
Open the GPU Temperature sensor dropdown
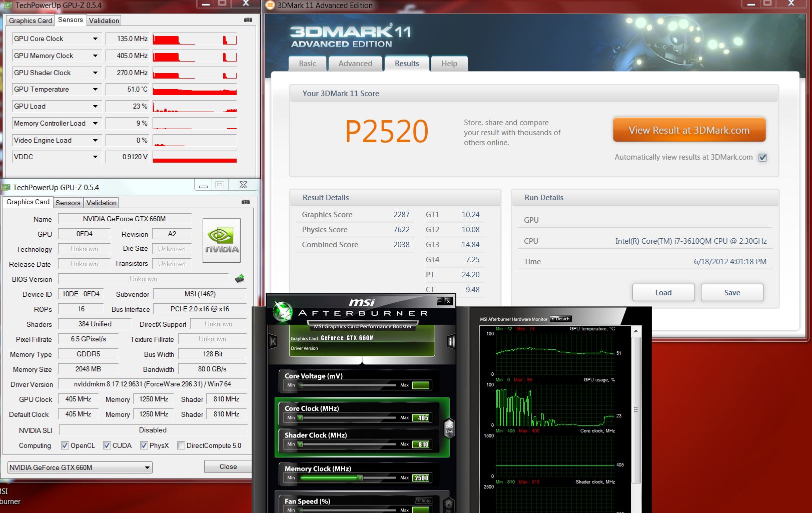click(x=95, y=89)
